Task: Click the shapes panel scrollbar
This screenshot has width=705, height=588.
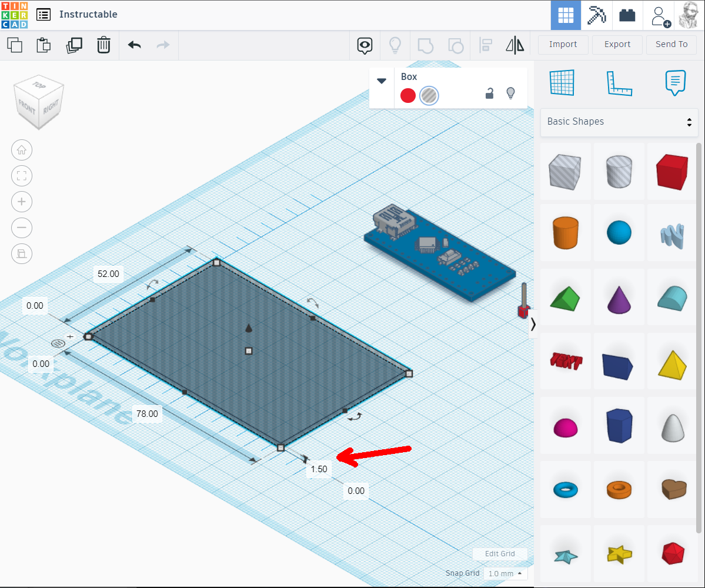Action: coord(699,338)
